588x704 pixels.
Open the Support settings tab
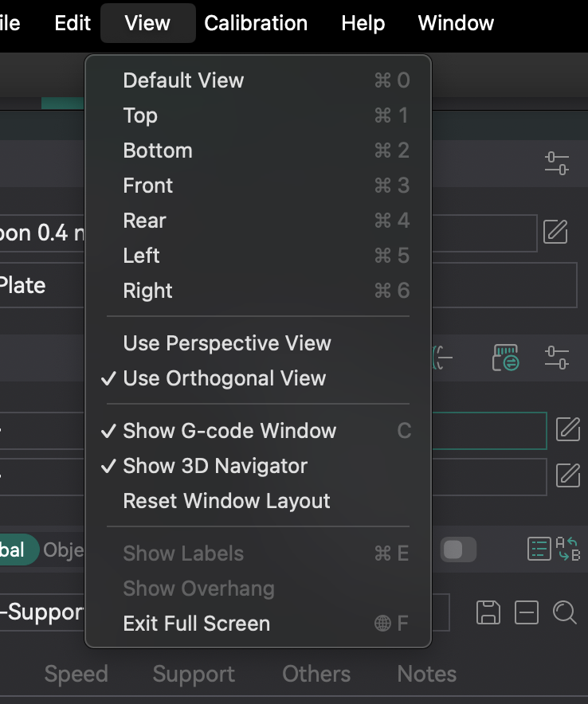(194, 674)
